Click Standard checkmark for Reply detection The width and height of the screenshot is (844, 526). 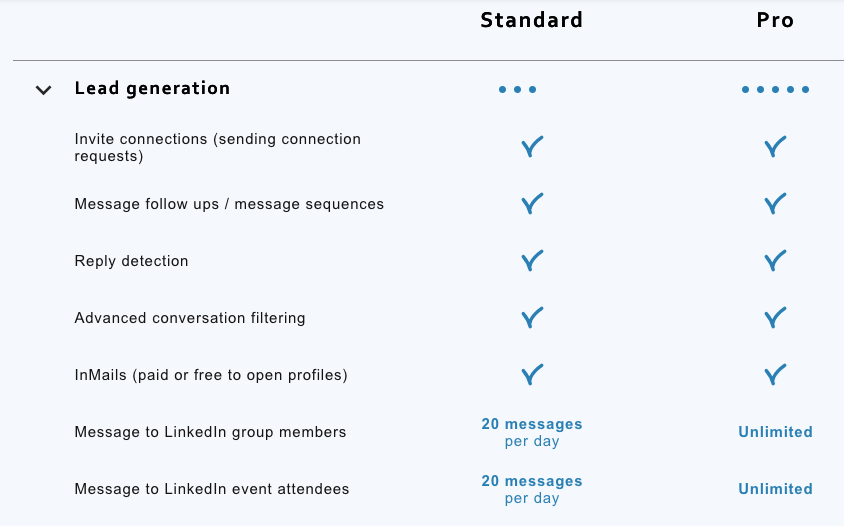[x=532, y=261]
